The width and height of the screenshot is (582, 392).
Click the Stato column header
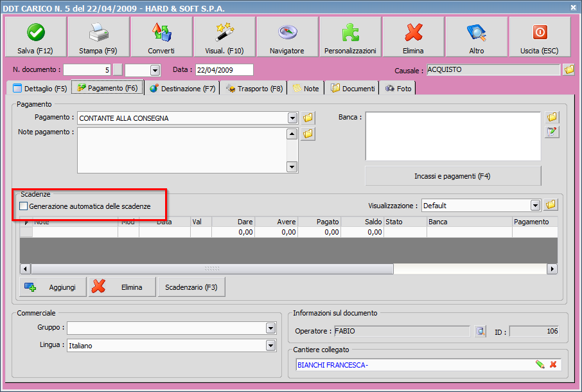[x=405, y=222]
